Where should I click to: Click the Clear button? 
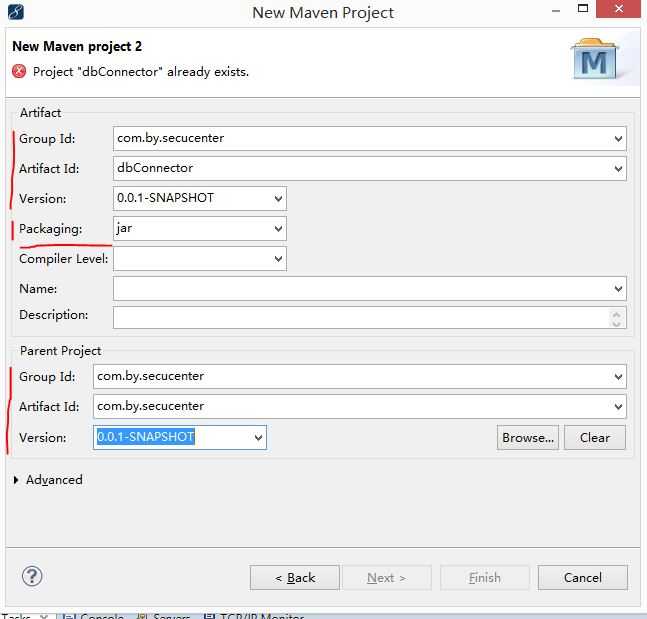point(595,437)
